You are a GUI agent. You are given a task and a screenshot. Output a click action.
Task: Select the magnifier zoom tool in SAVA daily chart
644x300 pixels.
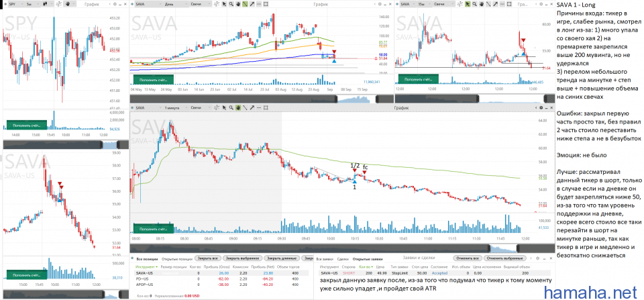click(x=231, y=4)
